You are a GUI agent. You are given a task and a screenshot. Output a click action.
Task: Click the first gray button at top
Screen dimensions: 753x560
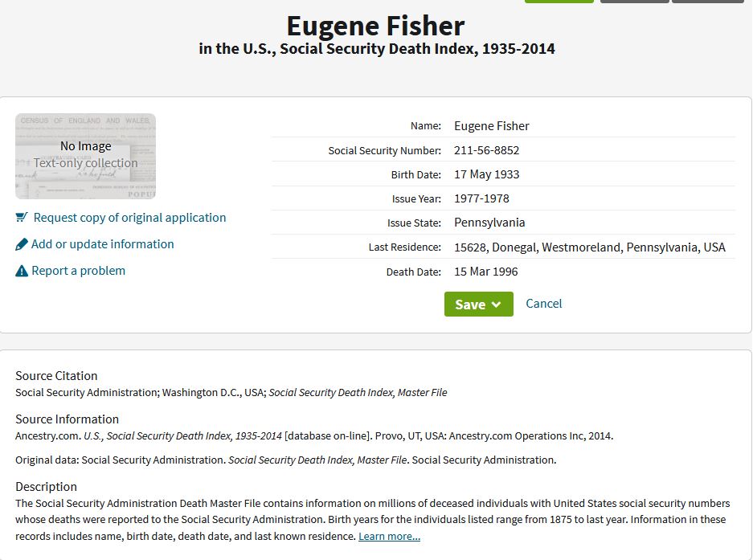pos(634,2)
